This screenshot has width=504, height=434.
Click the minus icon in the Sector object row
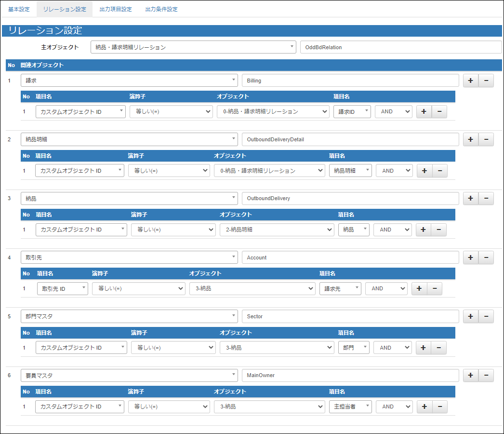[486, 316]
